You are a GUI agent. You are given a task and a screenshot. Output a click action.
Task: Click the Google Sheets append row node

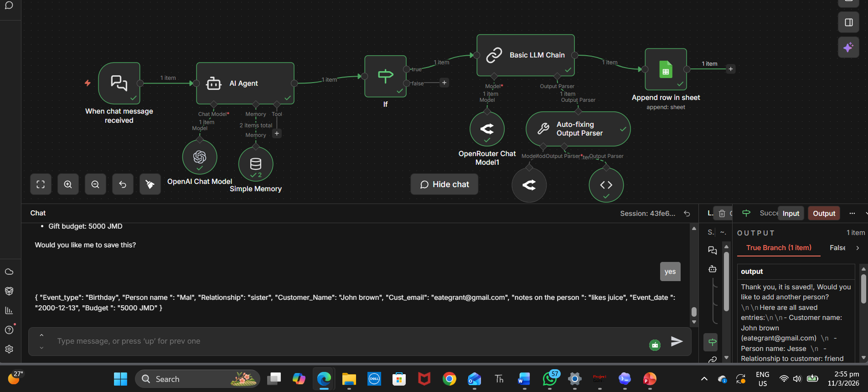point(666,70)
